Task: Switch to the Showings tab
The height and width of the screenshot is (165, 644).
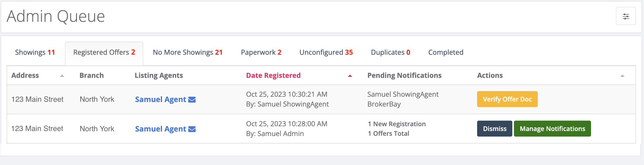Action: click(x=35, y=52)
